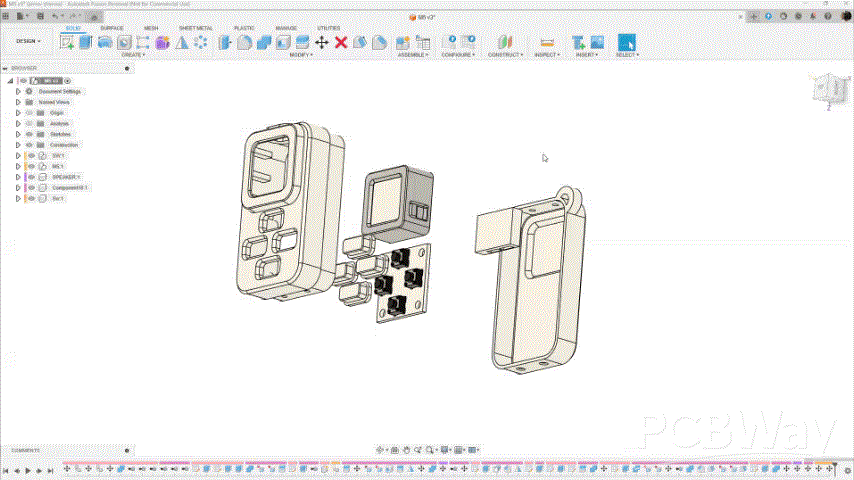Expand the Named Views folder
Image resolution: width=854 pixels, height=480 pixels.
[18, 102]
